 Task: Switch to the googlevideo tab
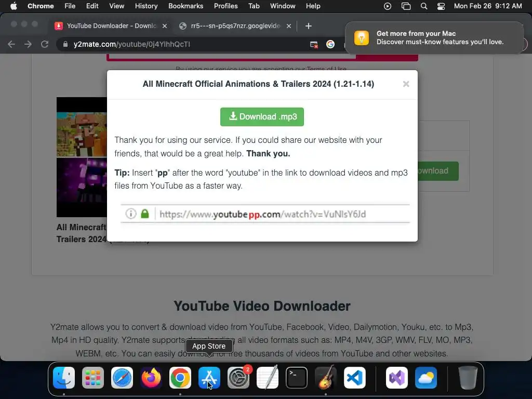(x=235, y=26)
